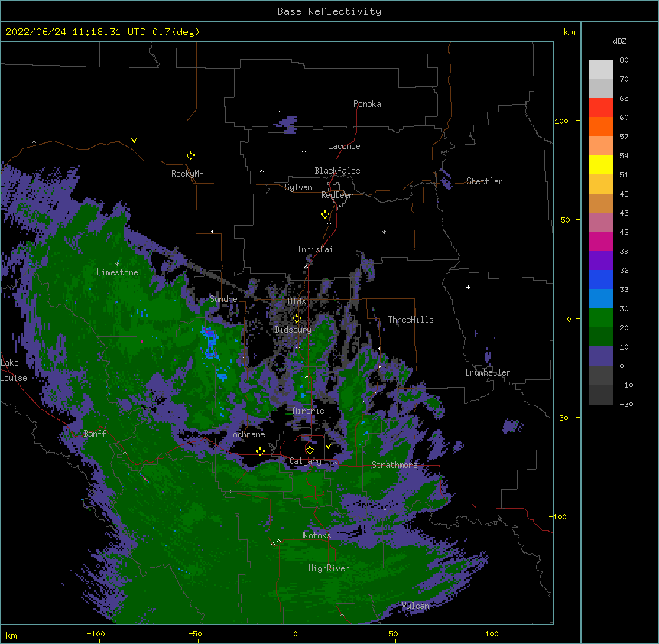The width and height of the screenshot is (659, 644).
Task: Click the Olds town label
Action: point(297,301)
